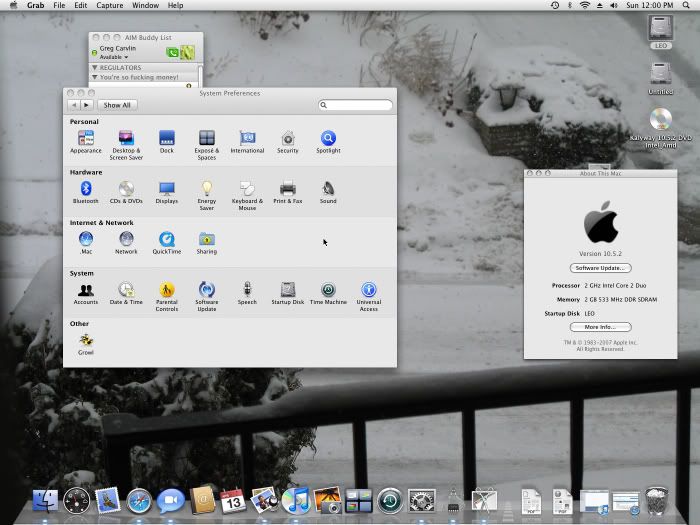This screenshot has width=700, height=525.
Task: Open Bluetooth preferences
Action: click(x=86, y=192)
